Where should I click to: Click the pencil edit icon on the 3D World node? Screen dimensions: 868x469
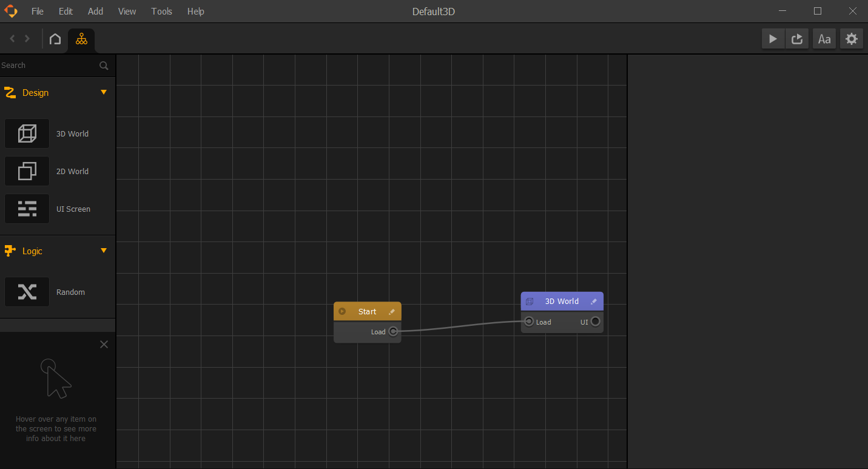coord(593,301)
